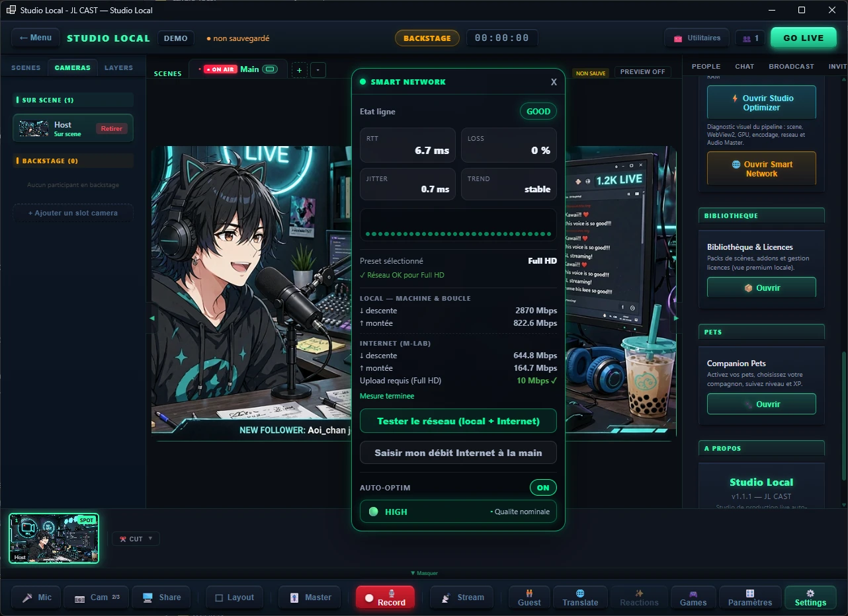Image resolution: width=848 pixels, height=616 pixels.
Task: Open the participants count button
Action: click(x=750, y=38)
